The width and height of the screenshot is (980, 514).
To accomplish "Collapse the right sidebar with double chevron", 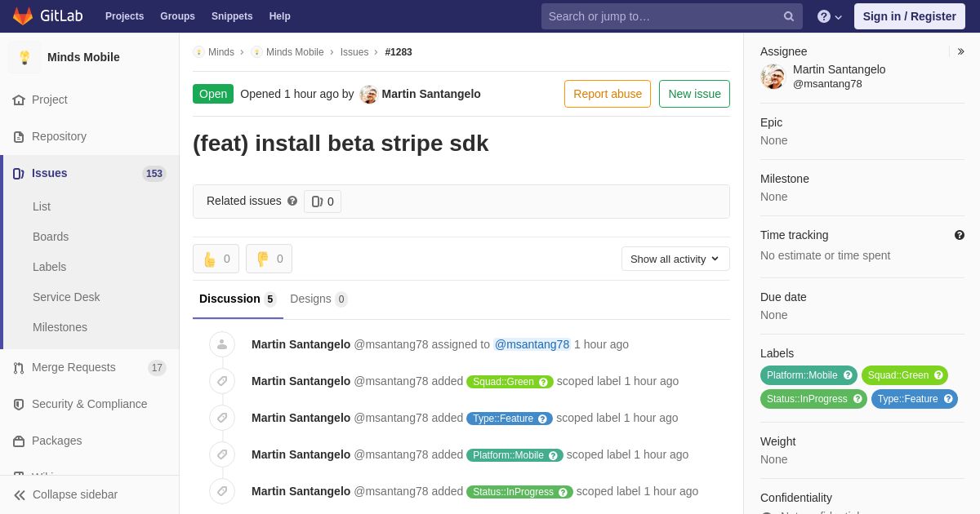I will (960, 51).
